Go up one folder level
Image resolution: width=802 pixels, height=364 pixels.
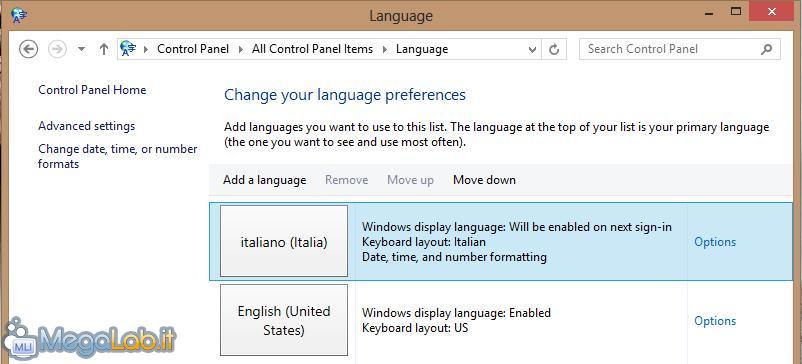(x=104, y=49)
